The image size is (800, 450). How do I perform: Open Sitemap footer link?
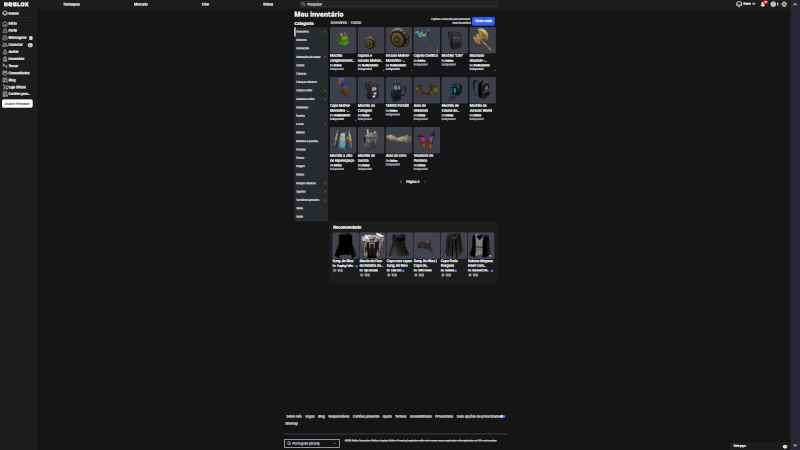click(x=291, y=423)
